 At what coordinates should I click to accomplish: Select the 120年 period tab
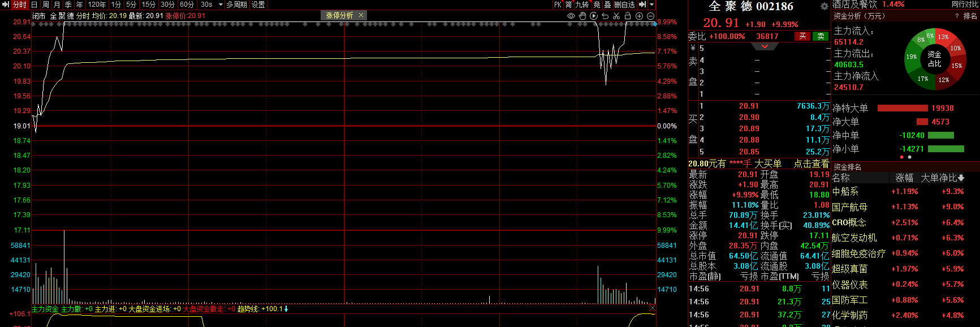point(97,5)
